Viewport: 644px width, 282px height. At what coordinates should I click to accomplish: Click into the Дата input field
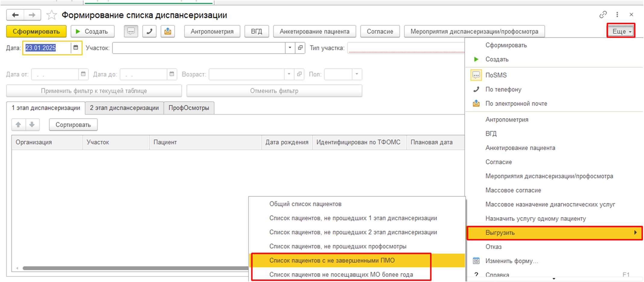[x=47, y=48]
